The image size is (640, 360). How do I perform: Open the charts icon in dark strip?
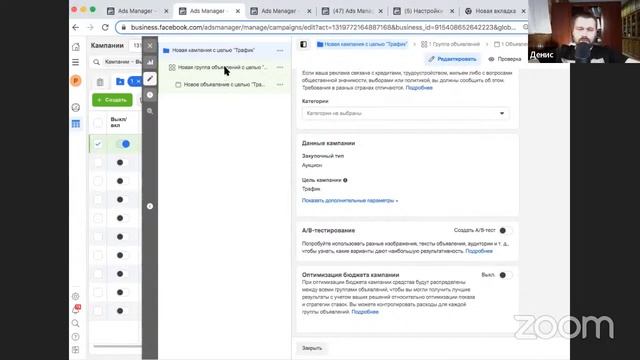tap(150, 62)
